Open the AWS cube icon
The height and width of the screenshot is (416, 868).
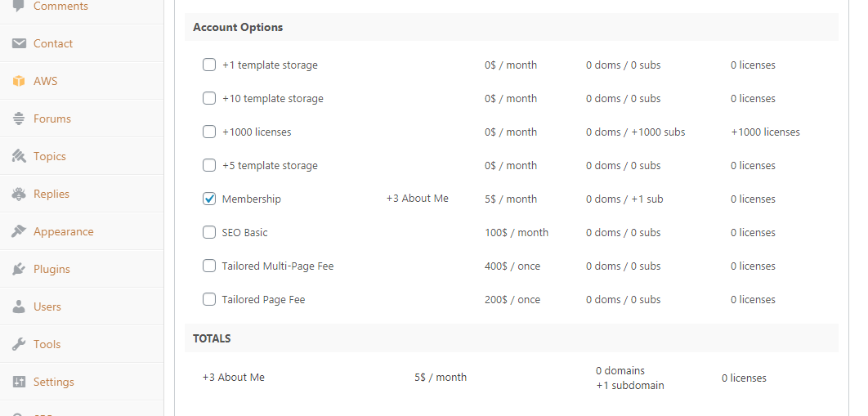pyautogui.click(x=19, y=81)
